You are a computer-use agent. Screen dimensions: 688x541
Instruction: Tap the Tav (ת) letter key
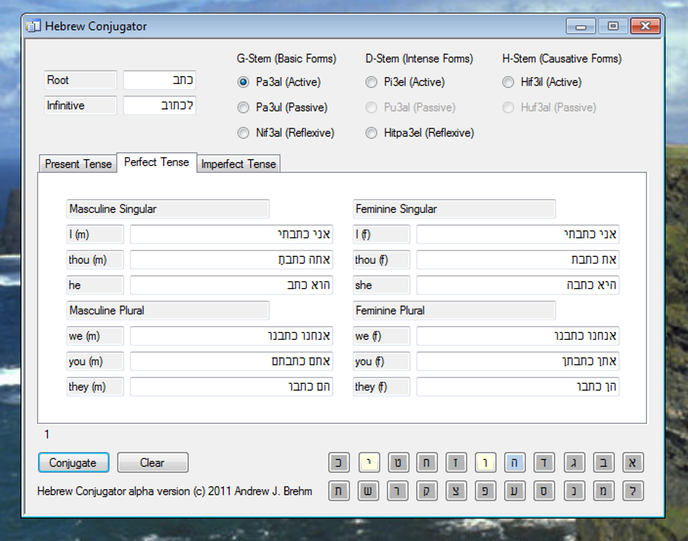tap(339, 491)
